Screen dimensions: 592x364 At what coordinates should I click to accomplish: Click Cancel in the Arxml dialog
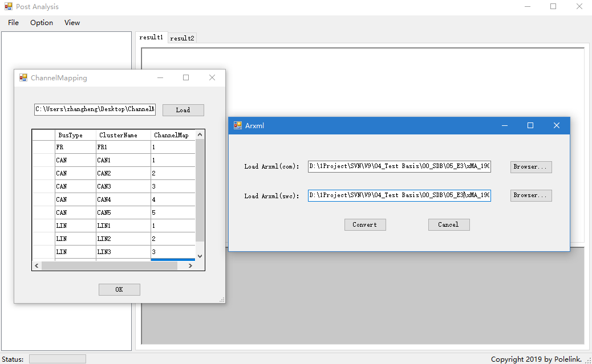449,225
